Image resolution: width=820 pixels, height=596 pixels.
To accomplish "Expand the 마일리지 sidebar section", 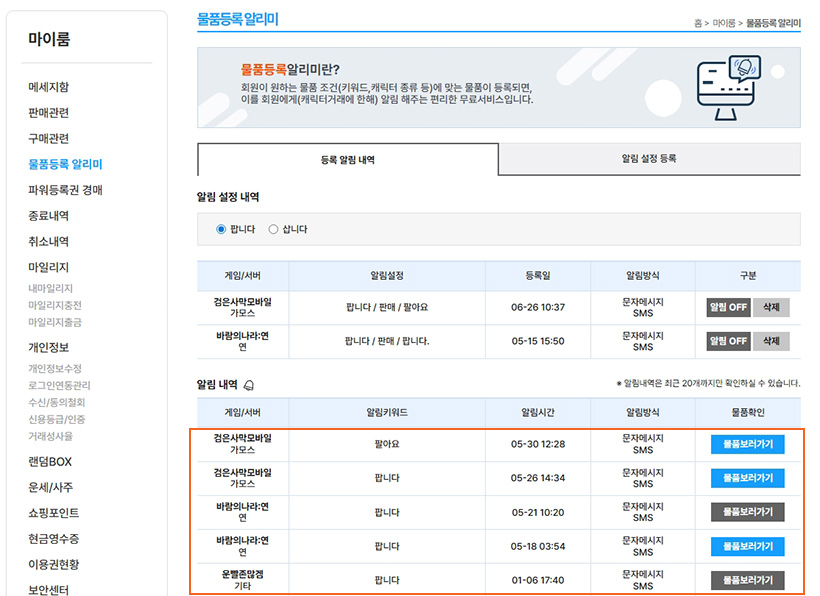I will (x=48, y=267).
